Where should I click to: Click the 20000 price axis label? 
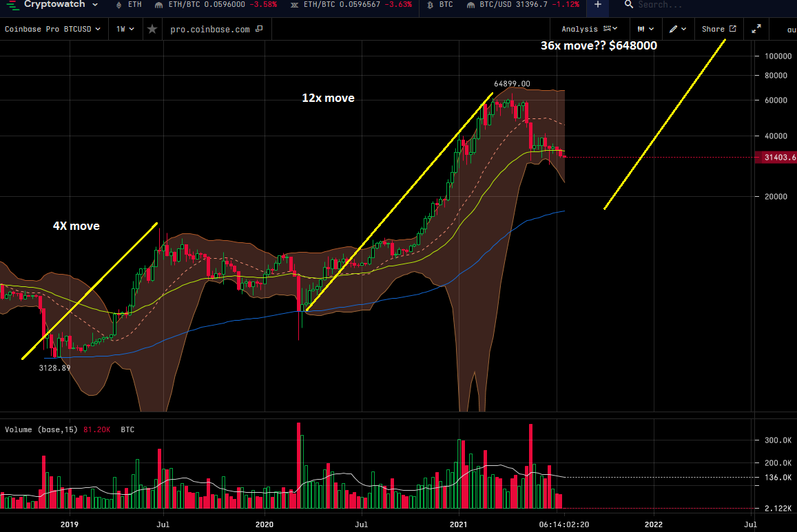pyautogui.click(x=776, y=196)
